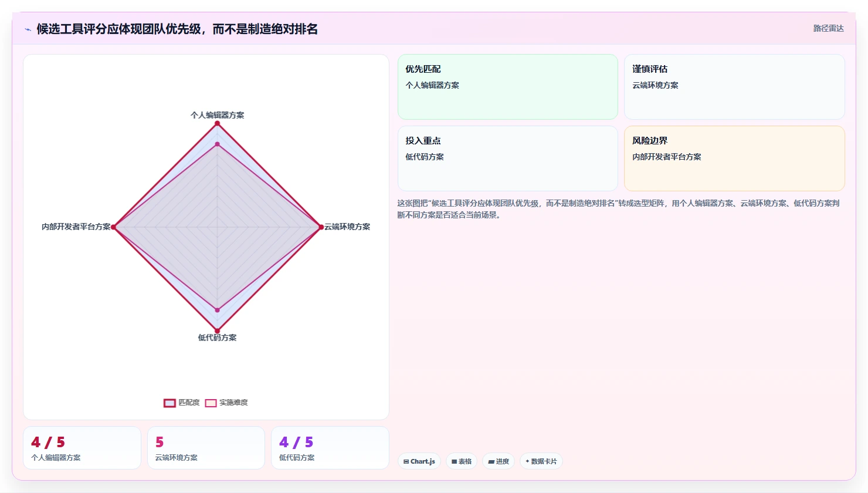Click the outer 匹配度 point on 低代码方案 axis

pos(217,330)
